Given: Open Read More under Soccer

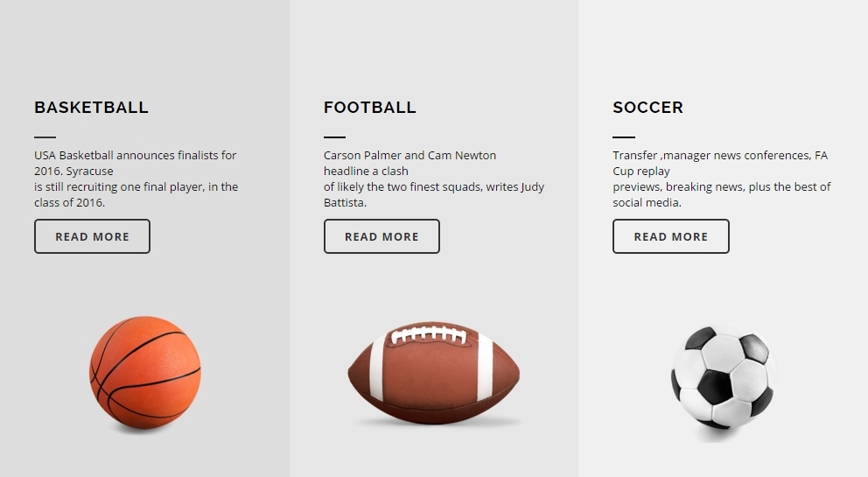Looking at the screenshot, I should [x=671, y=236].
